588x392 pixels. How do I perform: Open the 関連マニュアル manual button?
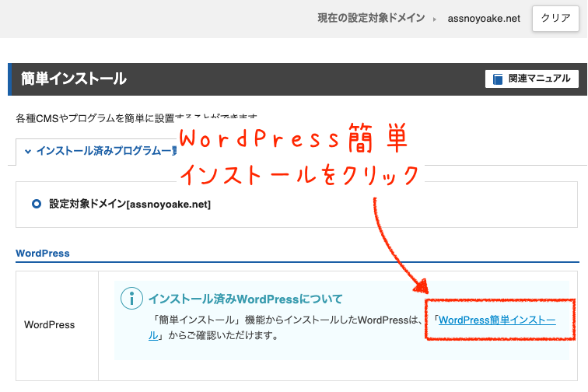(532, 79)
